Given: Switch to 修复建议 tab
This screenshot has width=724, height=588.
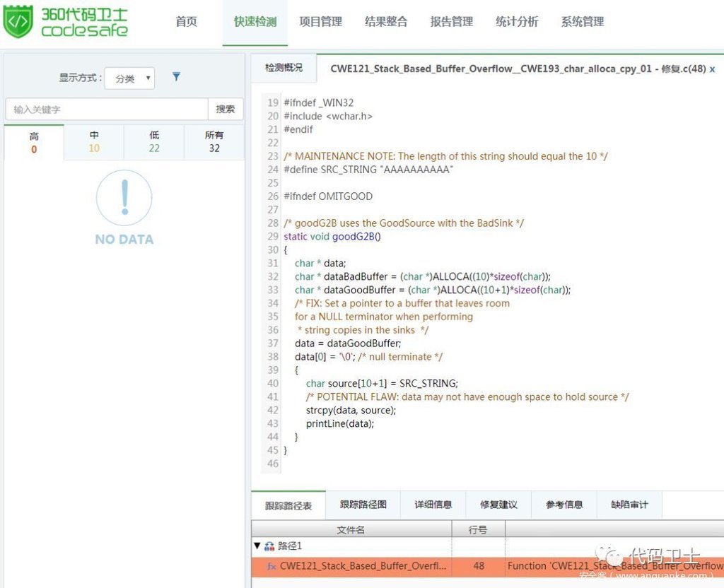Looking at the screenshot, I should coord(498,505).
